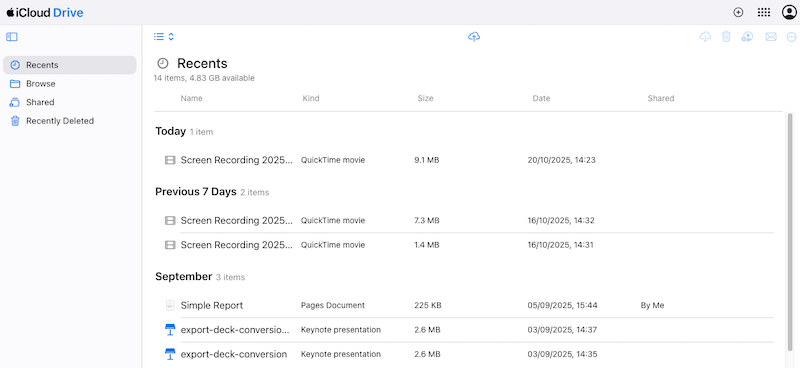
Task: Sort by the Size column header
Action: click(x=426, y=99)
